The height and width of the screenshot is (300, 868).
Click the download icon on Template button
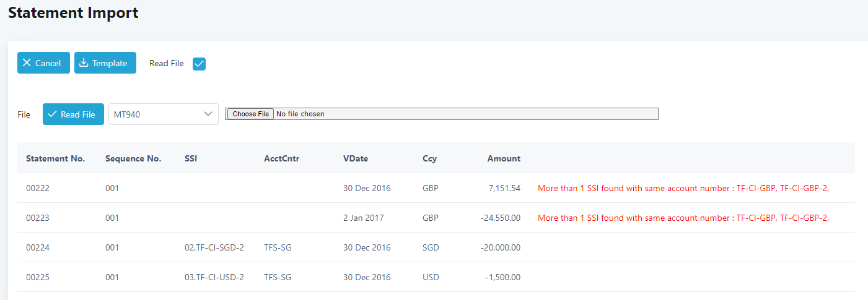point(84,63)
